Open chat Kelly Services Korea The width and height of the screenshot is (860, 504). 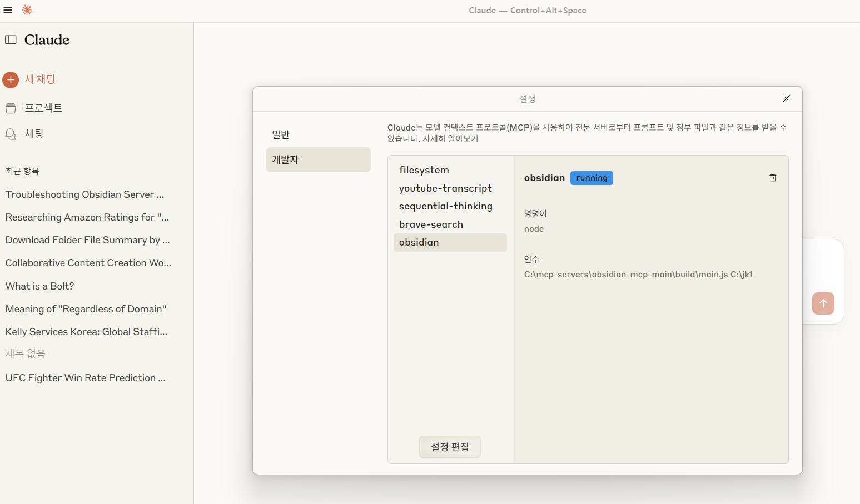87,332
